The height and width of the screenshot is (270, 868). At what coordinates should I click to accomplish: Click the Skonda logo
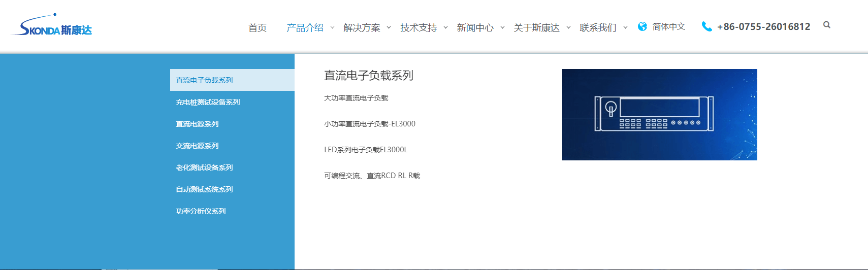pyautogui.click(x=52, y=26)
